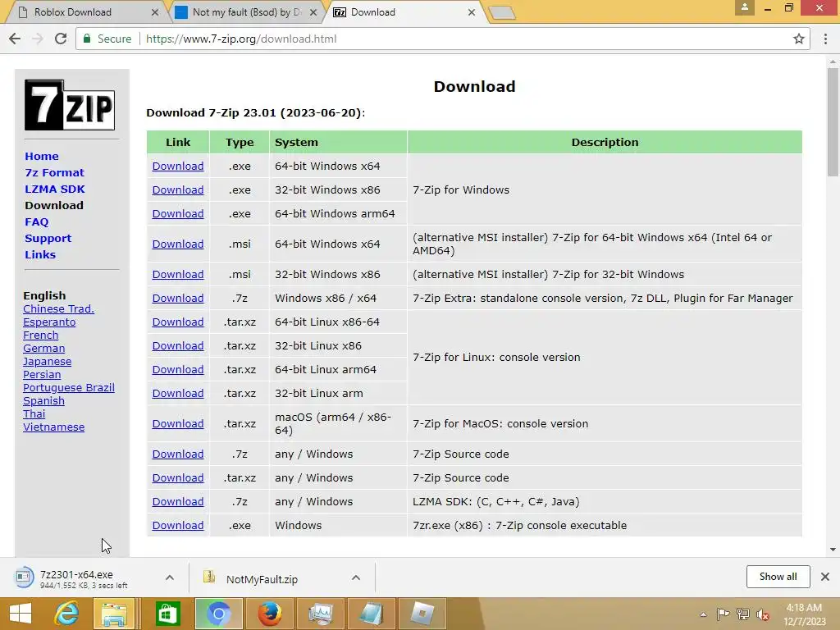Open Support sidebar link
Screen dimensions: 840x630
[x=48, y=239]
